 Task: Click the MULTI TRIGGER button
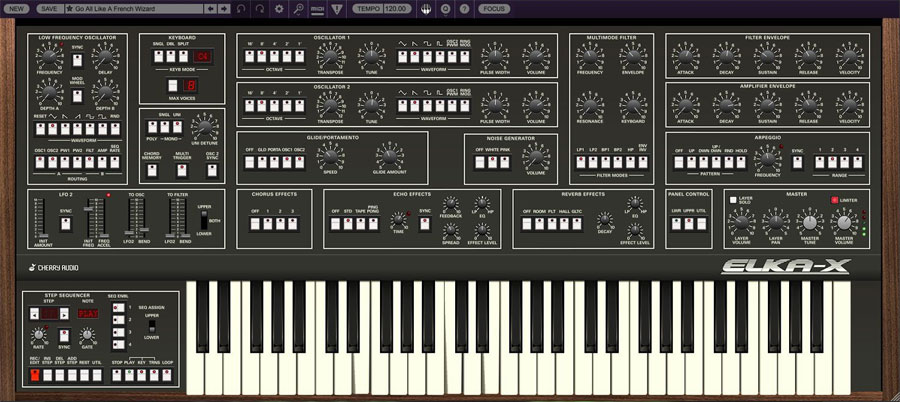tap(182, 170)
